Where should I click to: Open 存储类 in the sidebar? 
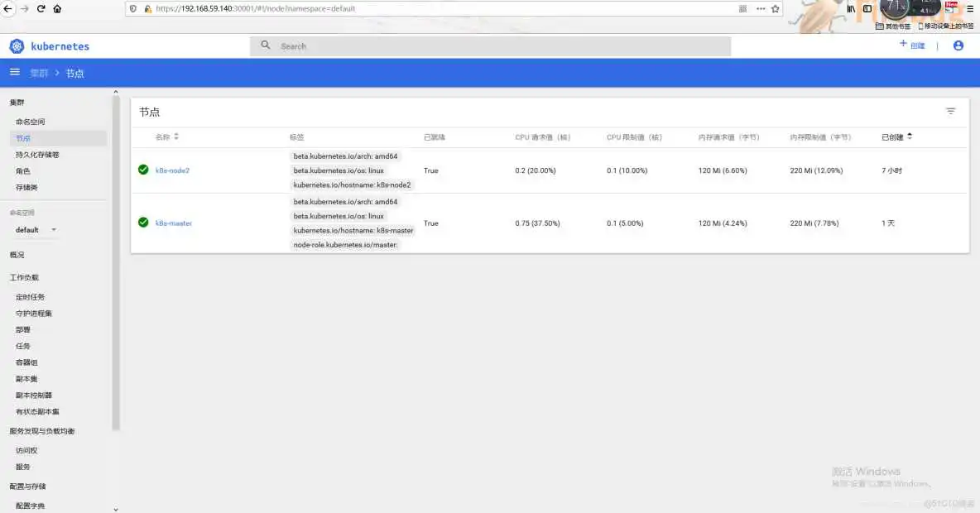(26, 187)
